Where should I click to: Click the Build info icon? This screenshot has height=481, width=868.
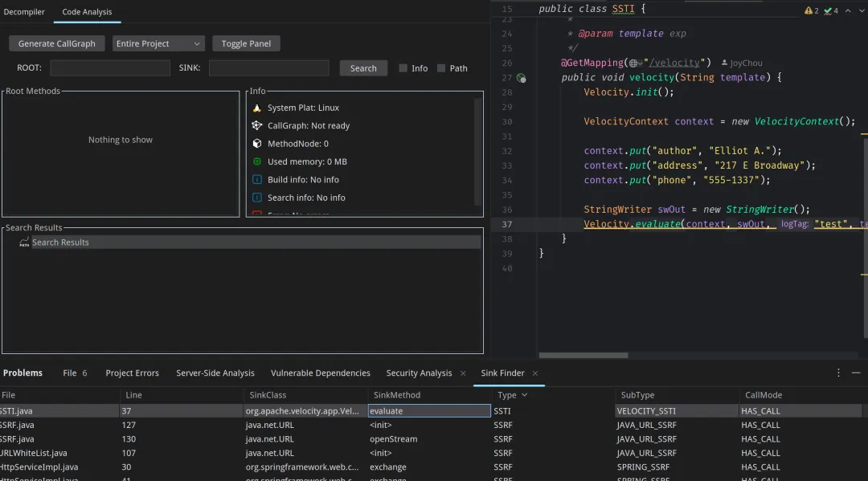pos(257,180)
